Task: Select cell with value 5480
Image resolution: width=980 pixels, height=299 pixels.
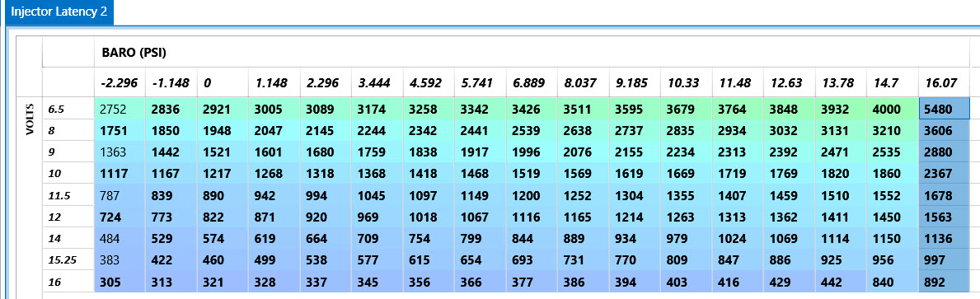Action: pyautogui.click(x=944, y=110)
